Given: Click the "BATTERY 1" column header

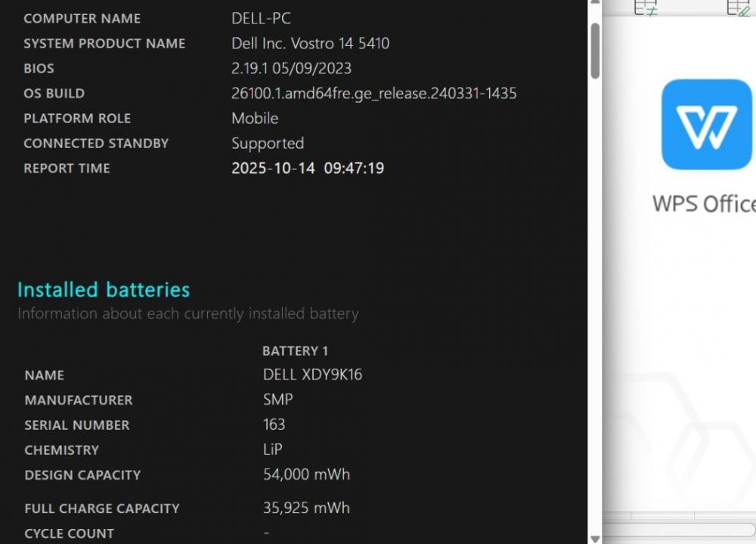Looking at the screenshot, I should [x=295, y=351].
